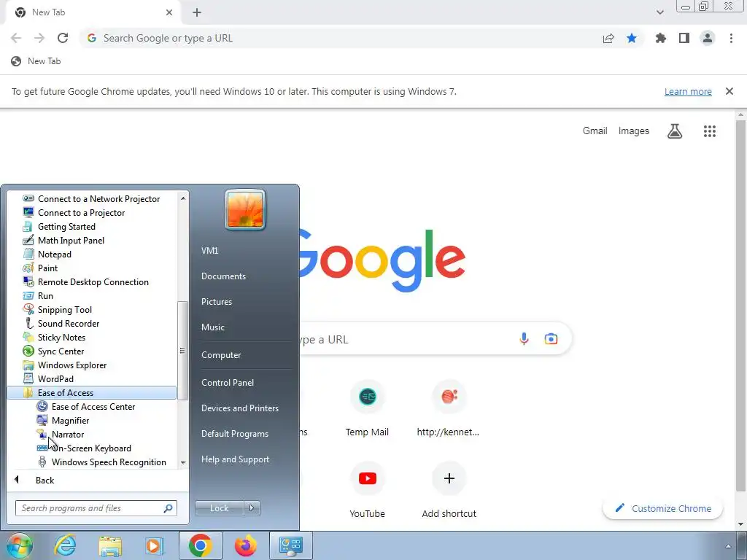This screenshot has width=747, height=560.
Task: Start Google voice search
Action: pos(524,339)
